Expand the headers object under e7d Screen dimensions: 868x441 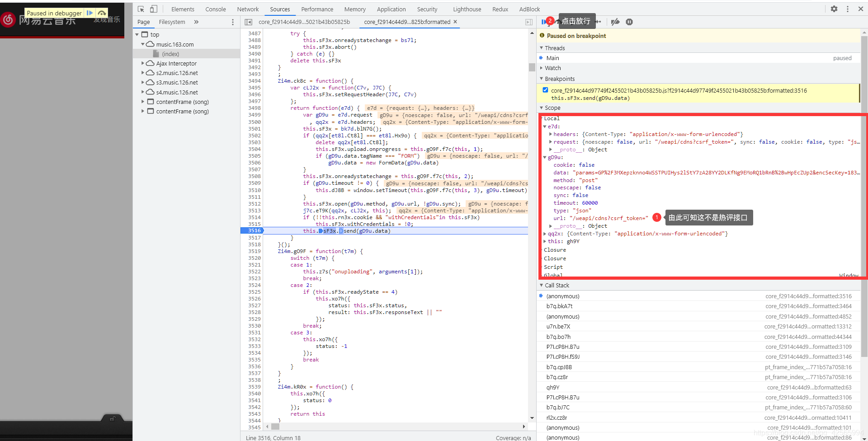point(550,134)
